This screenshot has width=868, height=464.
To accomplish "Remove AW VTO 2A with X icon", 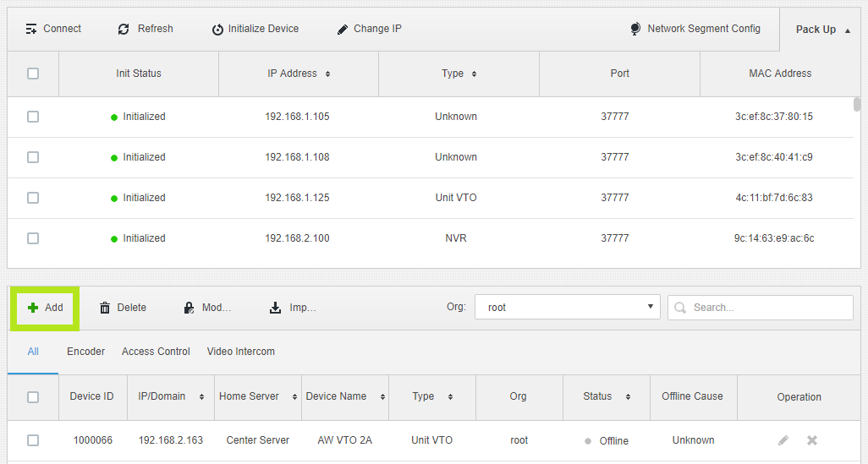I will 812,440.
